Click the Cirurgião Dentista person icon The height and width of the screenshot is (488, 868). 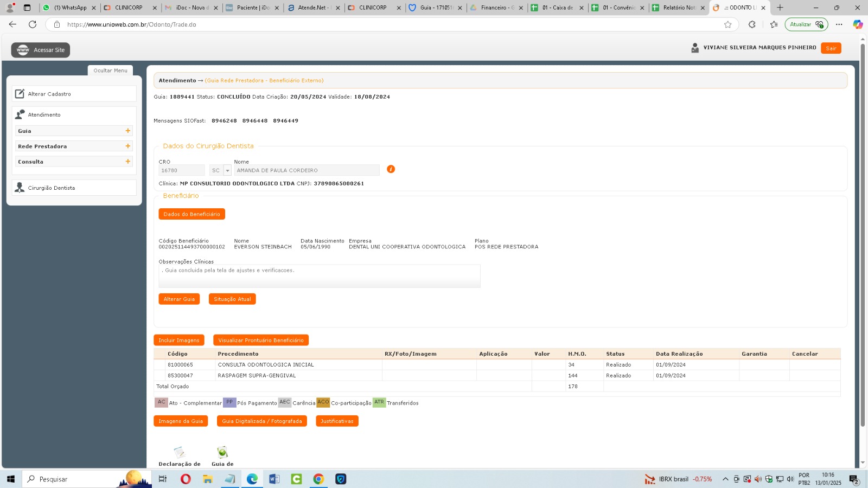coord(20,188)
